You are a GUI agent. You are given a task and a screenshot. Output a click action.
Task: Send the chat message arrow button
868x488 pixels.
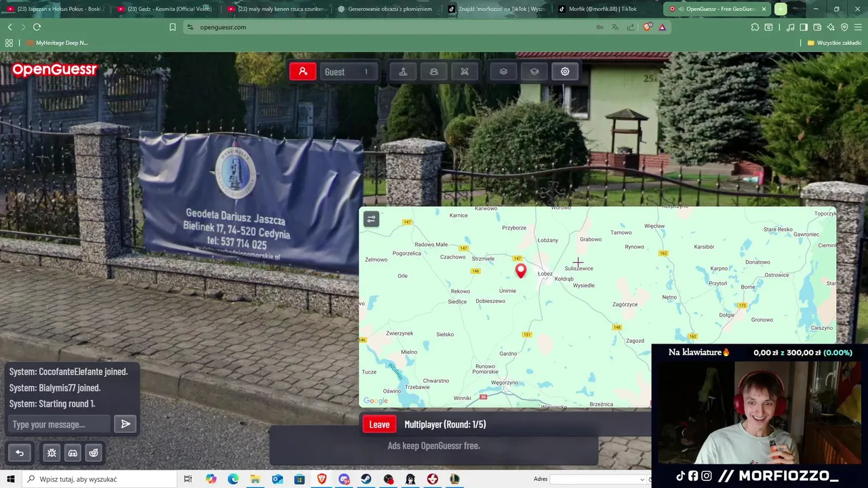click(125, 424)
